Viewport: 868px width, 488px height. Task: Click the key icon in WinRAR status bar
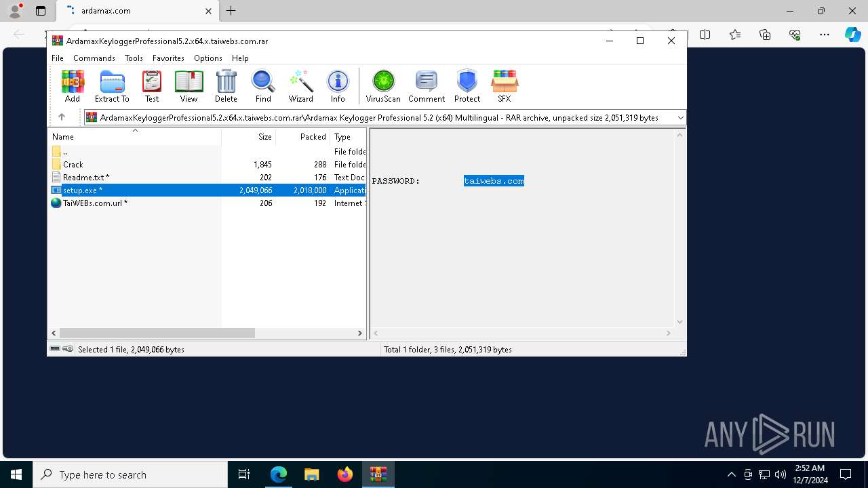68,348
